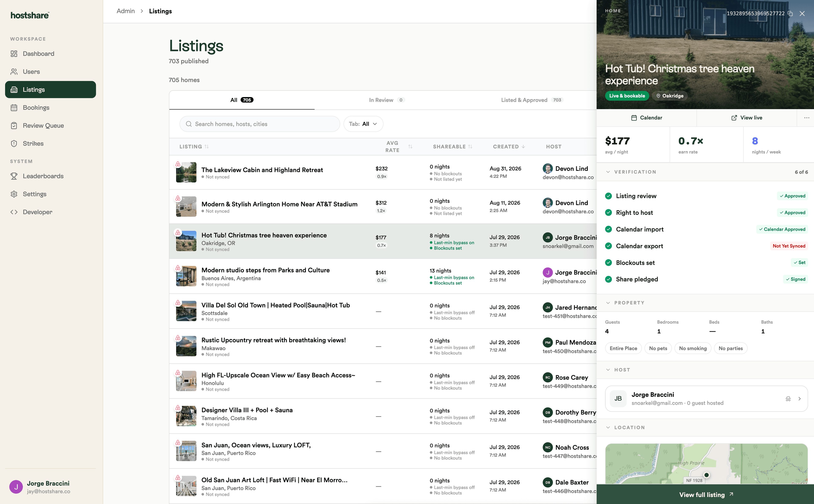
Task: Click Blockouts set green check icon
Action: tap(609, 263)
